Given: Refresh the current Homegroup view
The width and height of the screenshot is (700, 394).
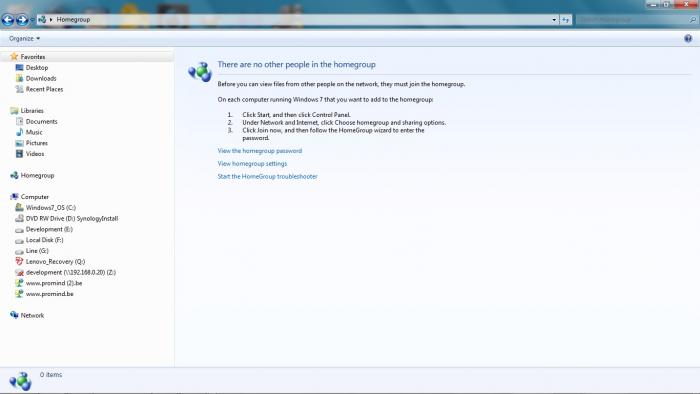Looking at the screenshot, I should point(566,20).
